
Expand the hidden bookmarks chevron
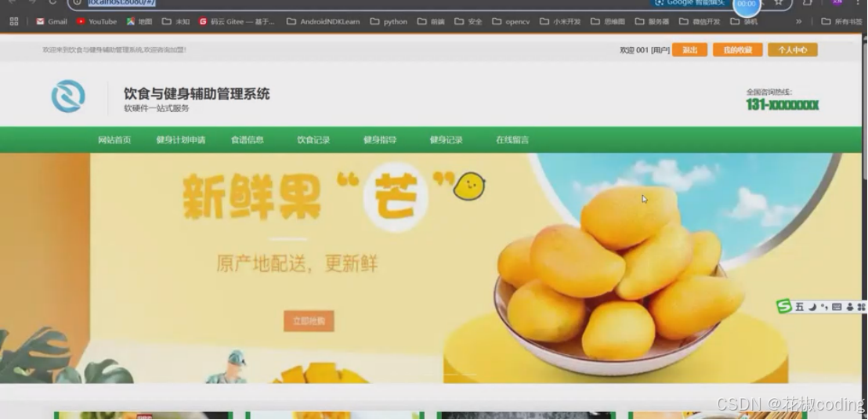[x=799, y=22]
